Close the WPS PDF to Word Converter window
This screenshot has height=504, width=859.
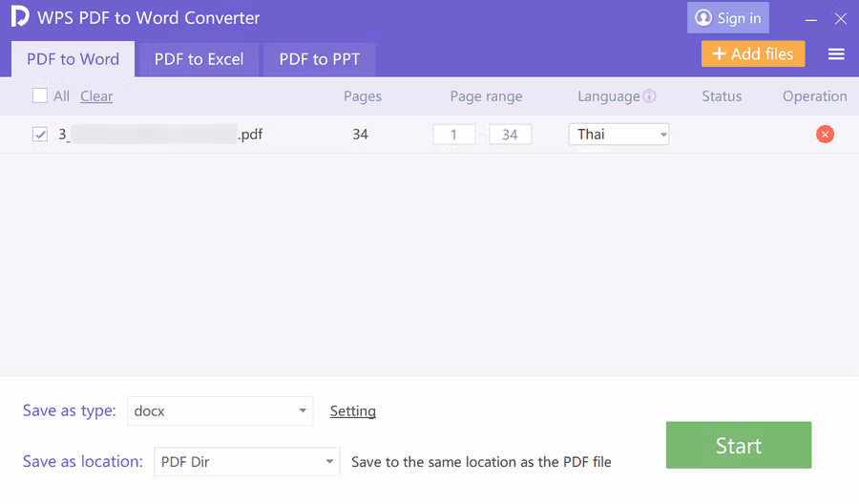tap(840, 19)
